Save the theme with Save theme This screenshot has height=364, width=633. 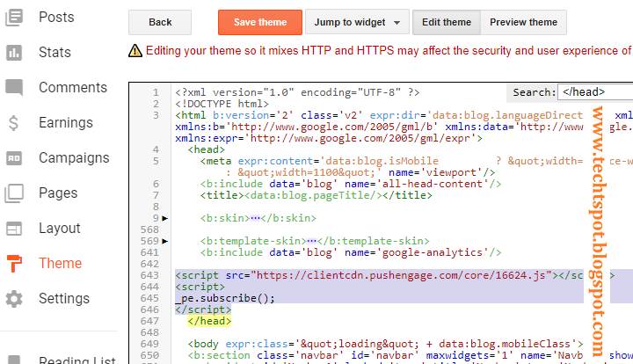[x=260, y=22]
